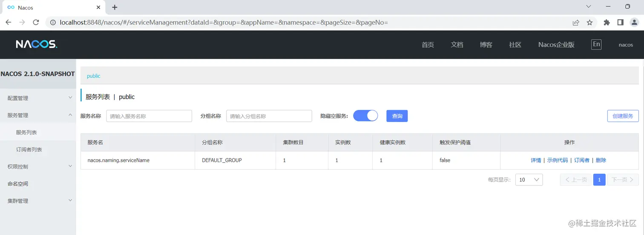
Task: Select public namespace tab
Action: point(94,76)
